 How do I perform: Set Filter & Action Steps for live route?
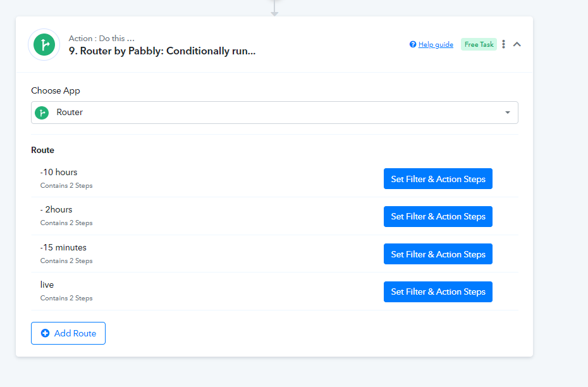coord(438,292)
